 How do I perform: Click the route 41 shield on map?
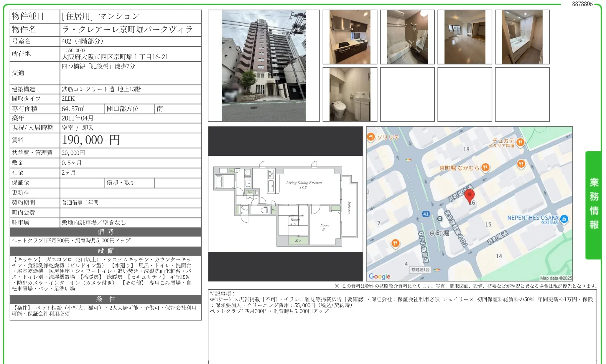pos(426,214)
